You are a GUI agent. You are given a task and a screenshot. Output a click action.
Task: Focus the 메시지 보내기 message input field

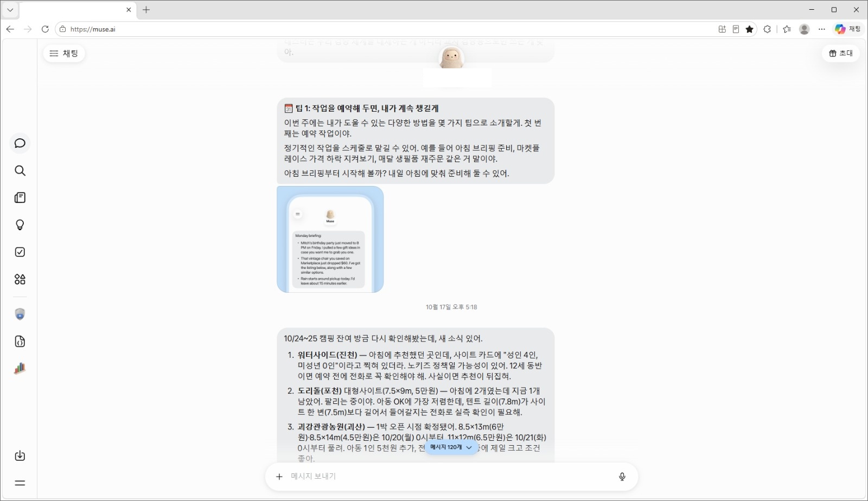[451, 477]
